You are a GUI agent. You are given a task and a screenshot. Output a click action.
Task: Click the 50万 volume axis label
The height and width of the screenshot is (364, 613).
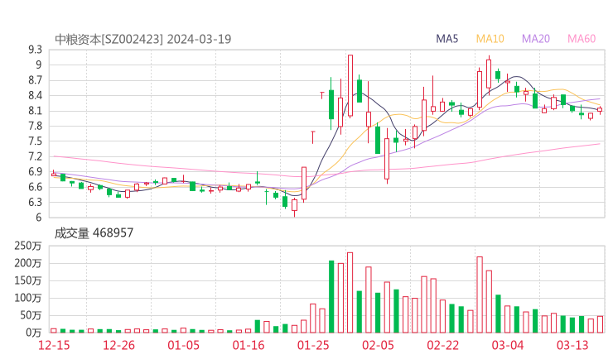[x=31, y=315]
